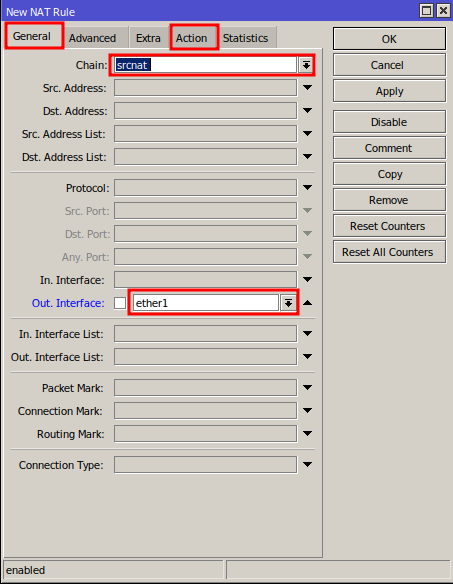Click the Comment button
This screenshot has width=453, height=584.
coord(389,148)
